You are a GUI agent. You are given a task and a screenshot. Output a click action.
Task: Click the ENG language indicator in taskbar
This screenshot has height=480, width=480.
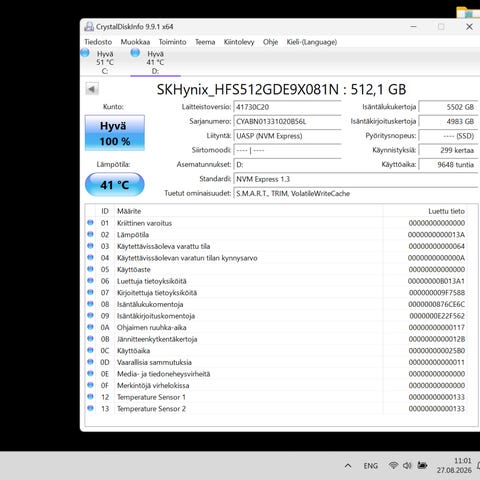(x=371, y=466)
